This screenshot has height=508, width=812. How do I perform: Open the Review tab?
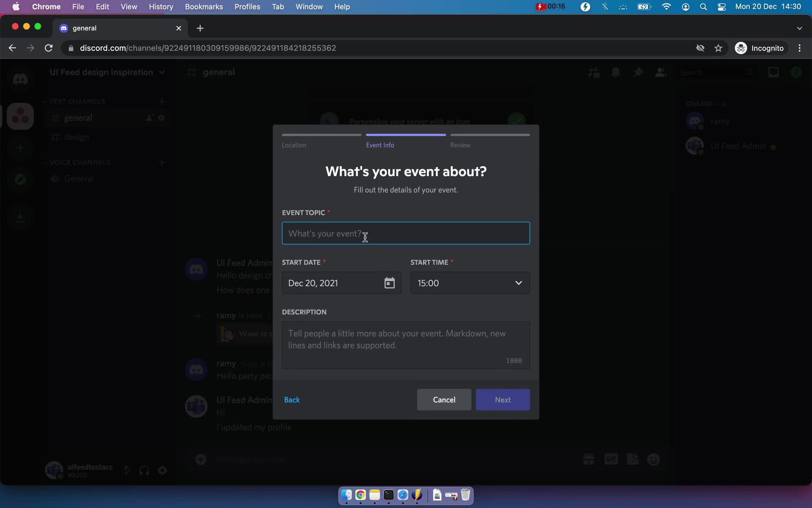click(459, 144)
